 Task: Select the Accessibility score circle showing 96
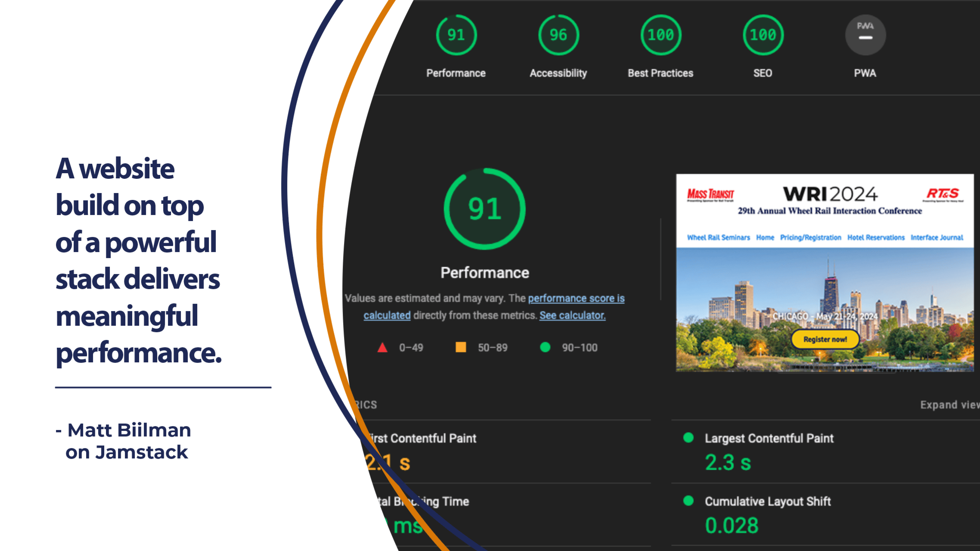click(x=558, y=35)
